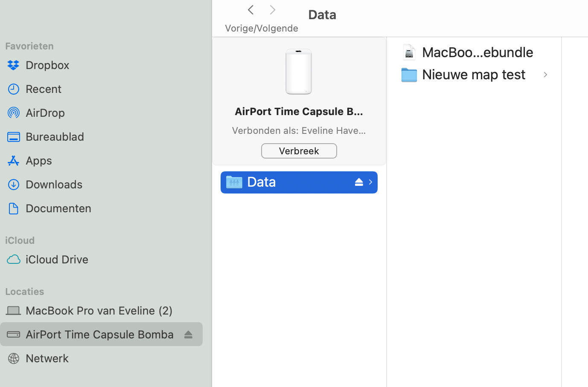Select the Netwerk globe icon
This screenshot has width=588, height=387.
pyautogui.click(x=13, y=358)
